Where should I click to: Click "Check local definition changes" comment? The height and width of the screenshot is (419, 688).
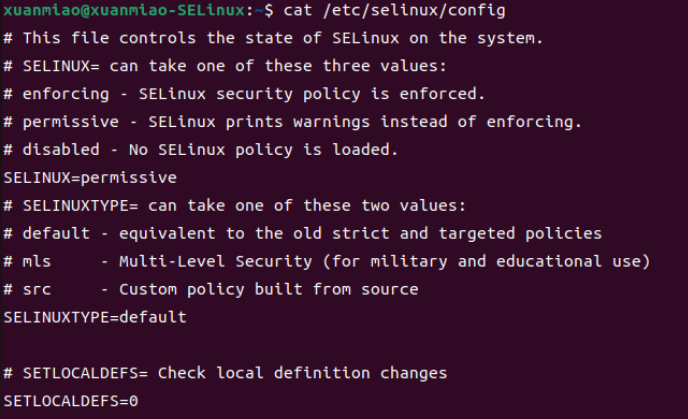302,373
